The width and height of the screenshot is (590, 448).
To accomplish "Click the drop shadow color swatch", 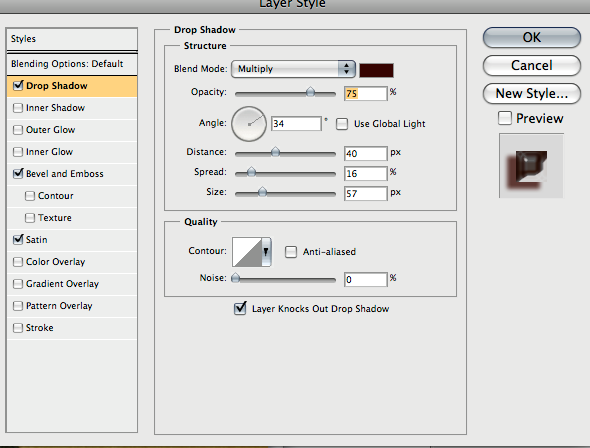I will (x=376, y=70).
